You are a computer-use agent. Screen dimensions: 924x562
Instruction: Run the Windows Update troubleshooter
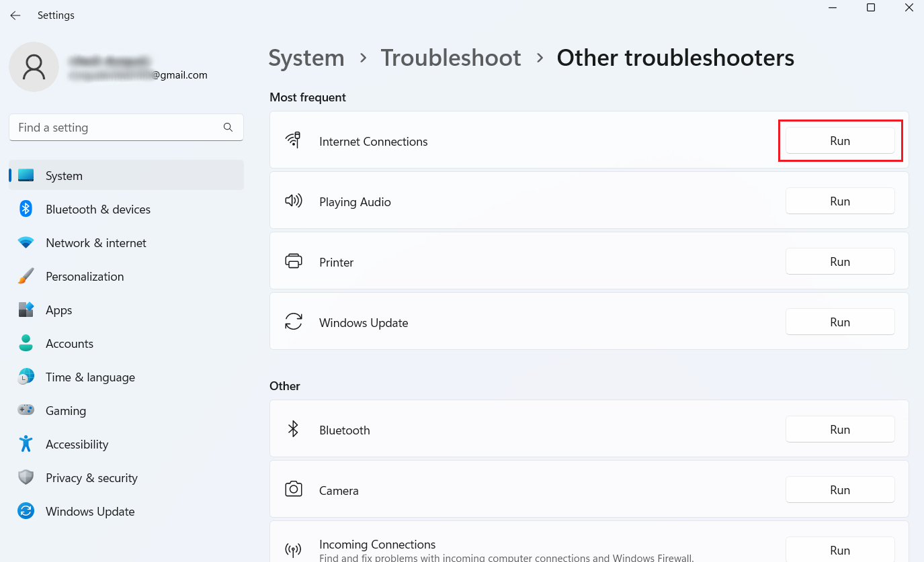840,322
